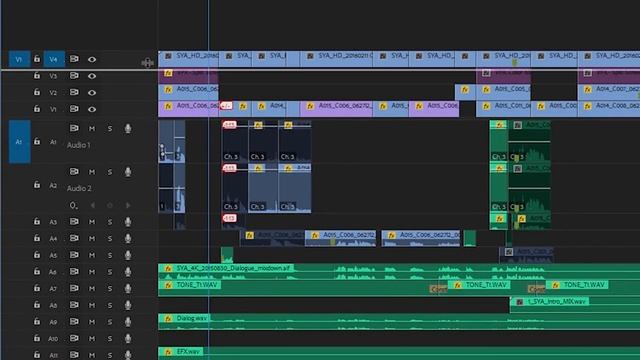Toggle lock on video track V4
Viewport: 640px width, 360px height.
click(37, 59)
